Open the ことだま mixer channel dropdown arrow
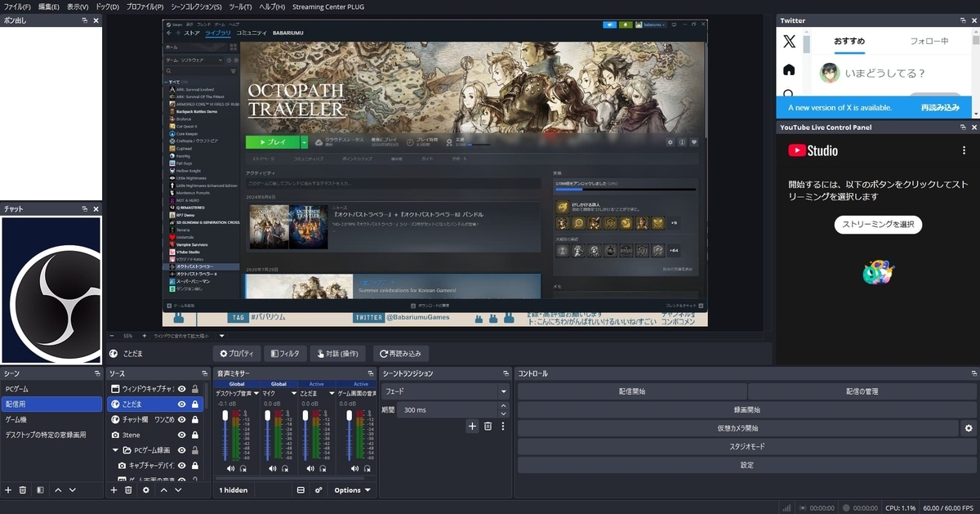This screenshot has width=980, height=514. pos(333,393)
